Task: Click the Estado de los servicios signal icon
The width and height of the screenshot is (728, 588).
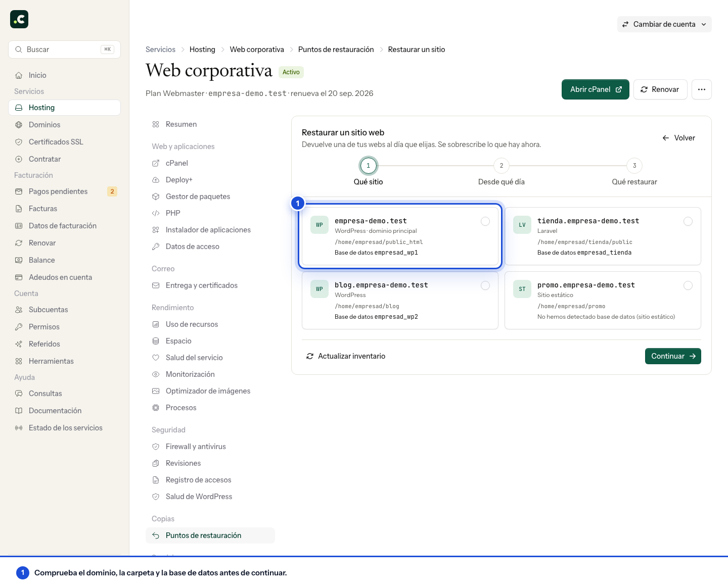Action: click(x=19, y=428)
